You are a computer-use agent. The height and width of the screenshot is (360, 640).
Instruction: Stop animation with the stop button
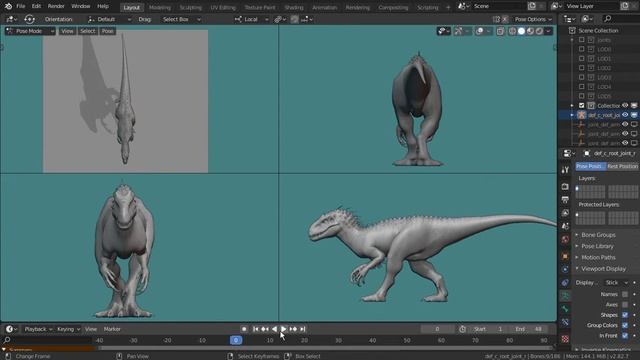244,329
